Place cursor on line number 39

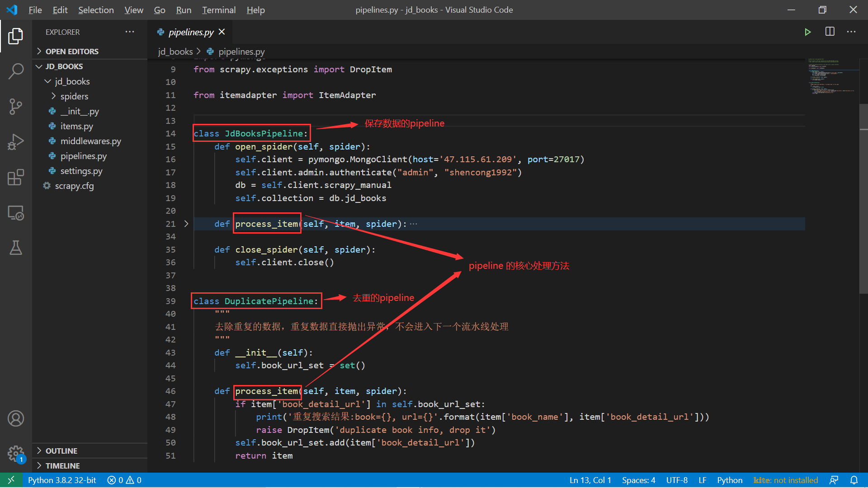click(170, 301)
